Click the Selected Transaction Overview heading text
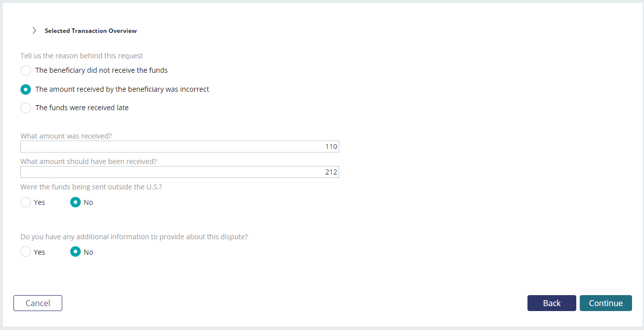This screenshot has height=330, width=644. click(91, 31)
